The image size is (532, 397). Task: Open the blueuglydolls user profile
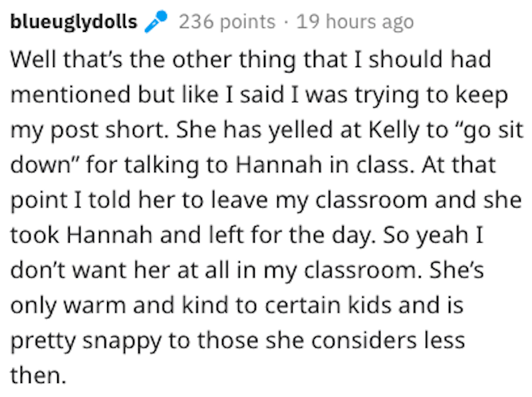[74, 22]
